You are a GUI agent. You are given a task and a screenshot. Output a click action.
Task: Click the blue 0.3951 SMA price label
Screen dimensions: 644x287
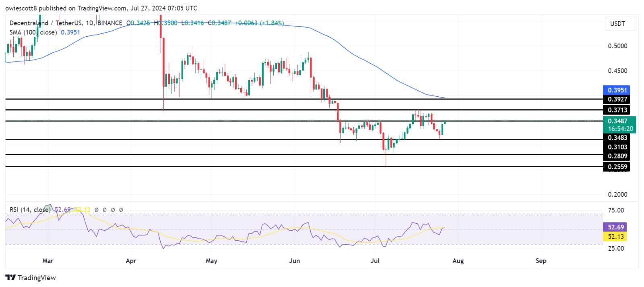point(616,90)
